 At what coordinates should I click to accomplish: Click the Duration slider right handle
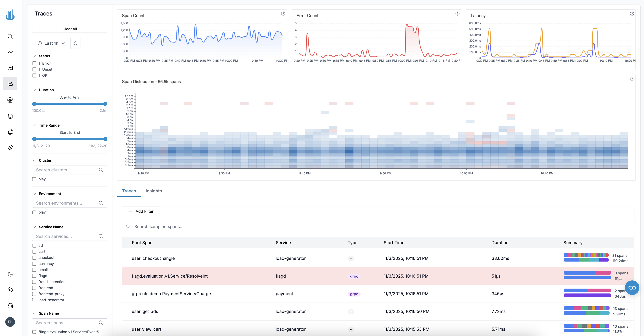105,104
